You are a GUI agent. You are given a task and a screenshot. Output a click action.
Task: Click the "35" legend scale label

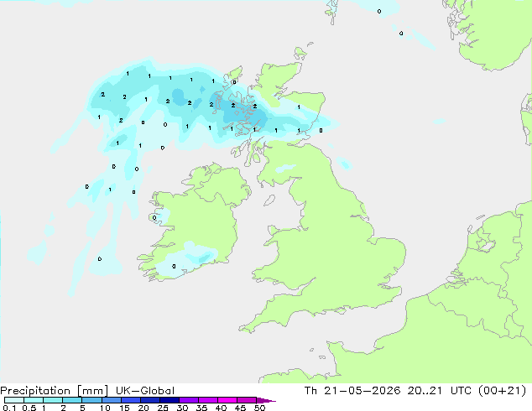[201, 408]
